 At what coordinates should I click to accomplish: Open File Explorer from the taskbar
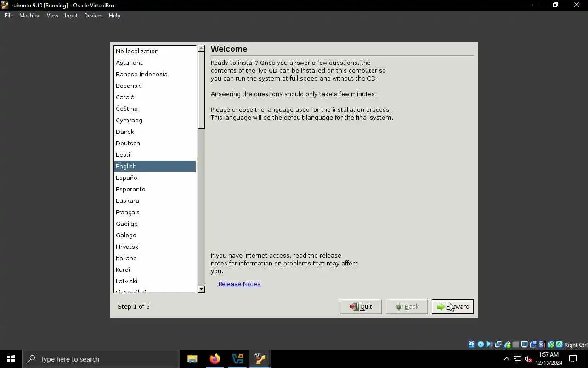192,359
